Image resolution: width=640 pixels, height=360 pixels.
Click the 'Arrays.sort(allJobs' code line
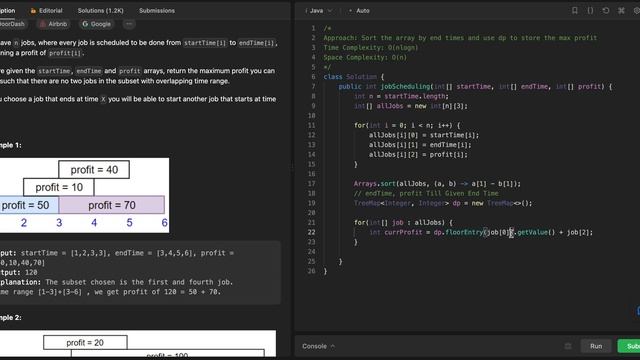point(437,184)
